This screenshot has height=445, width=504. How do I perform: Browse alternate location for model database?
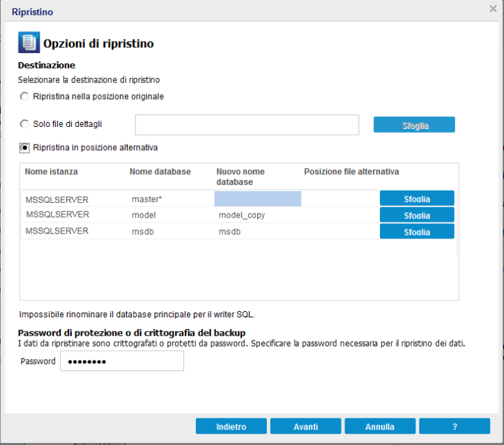click(x=417, y=215)
